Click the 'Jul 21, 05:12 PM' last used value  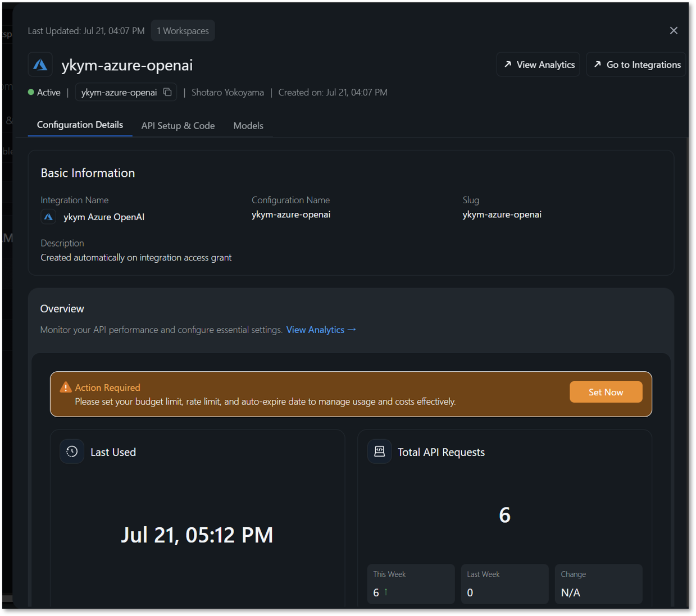(197, 535)
